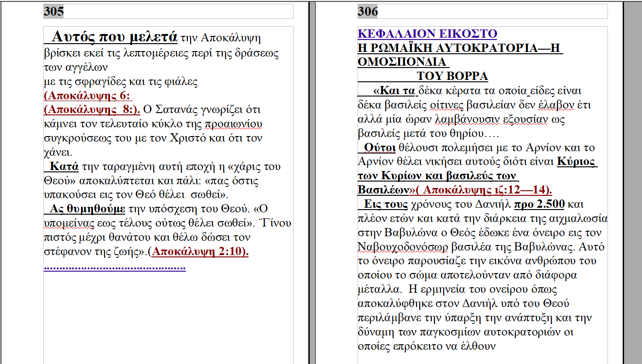Viewport: 642px width, 364px height.
Task: Click the bold underlined word Ούτοι
Action: click(380, 148)
